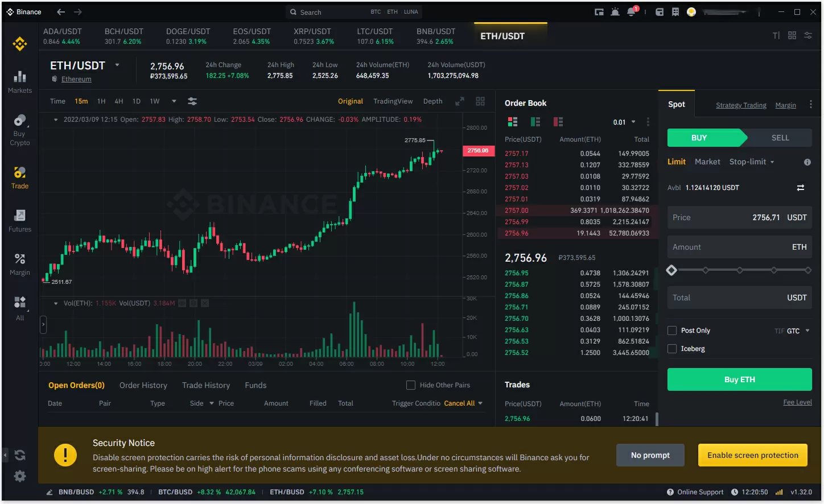Open the Markets section in sidebar
Image resolution: width=824 pixels, height=504 pixels.
(x=20, y=82)
